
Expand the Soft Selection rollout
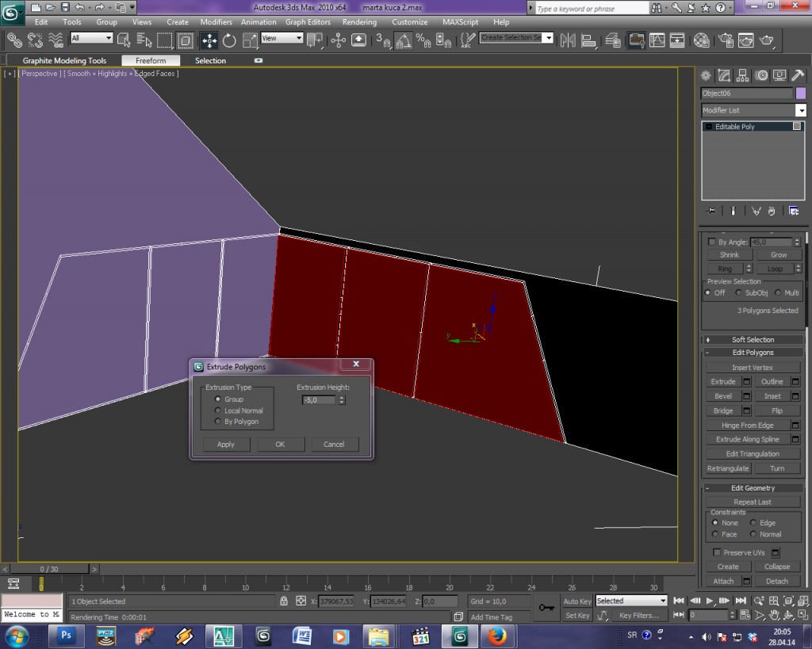point(753,339)
